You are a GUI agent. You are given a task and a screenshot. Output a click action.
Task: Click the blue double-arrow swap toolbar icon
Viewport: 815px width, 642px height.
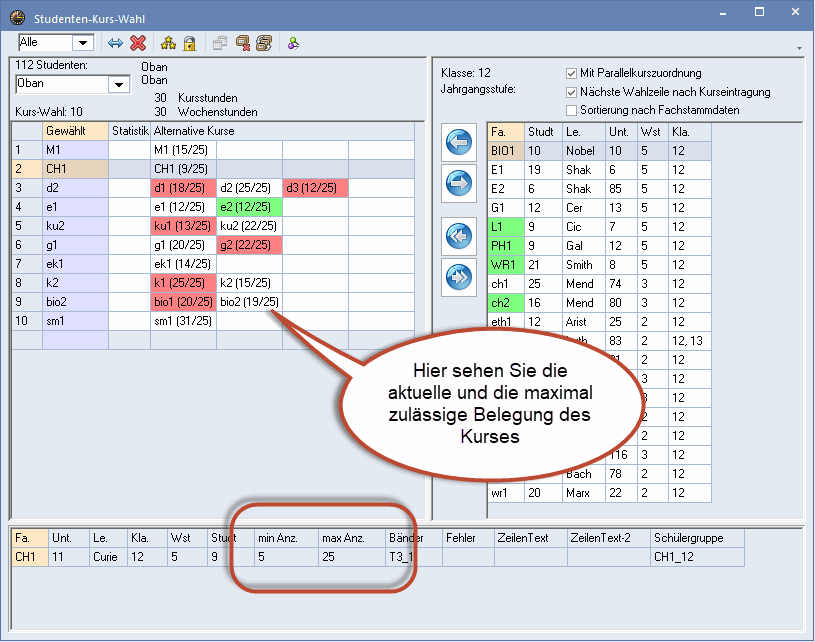tap(115, 43)
